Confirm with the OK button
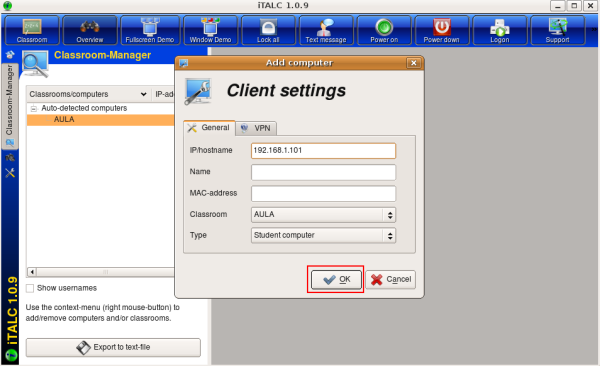Image resolution: width=600 pixels, height=366 pixels. (336, 279)
